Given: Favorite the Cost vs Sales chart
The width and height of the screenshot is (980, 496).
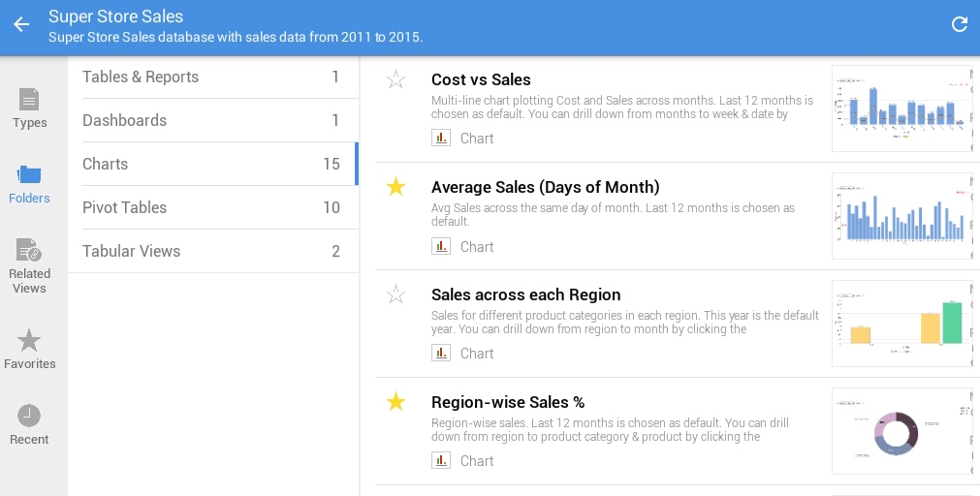Looking at the screenshot, I should pyautogui.click(x=395, y=79).
